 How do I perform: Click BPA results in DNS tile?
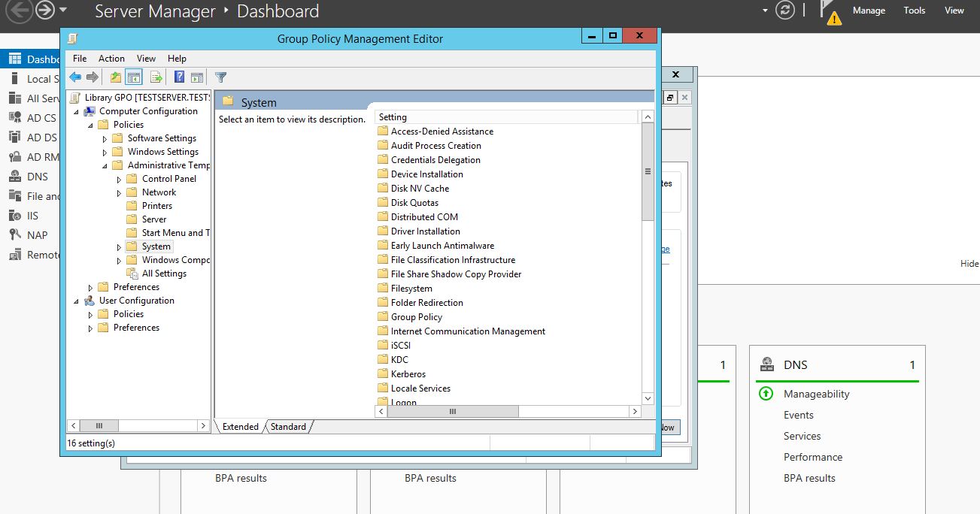tap(809, 478)
